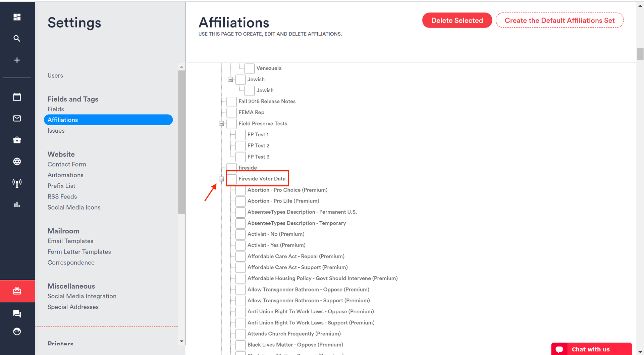Select the fireside affiliation label
This screenshot has height=355, width=644.
coord(248,168)
